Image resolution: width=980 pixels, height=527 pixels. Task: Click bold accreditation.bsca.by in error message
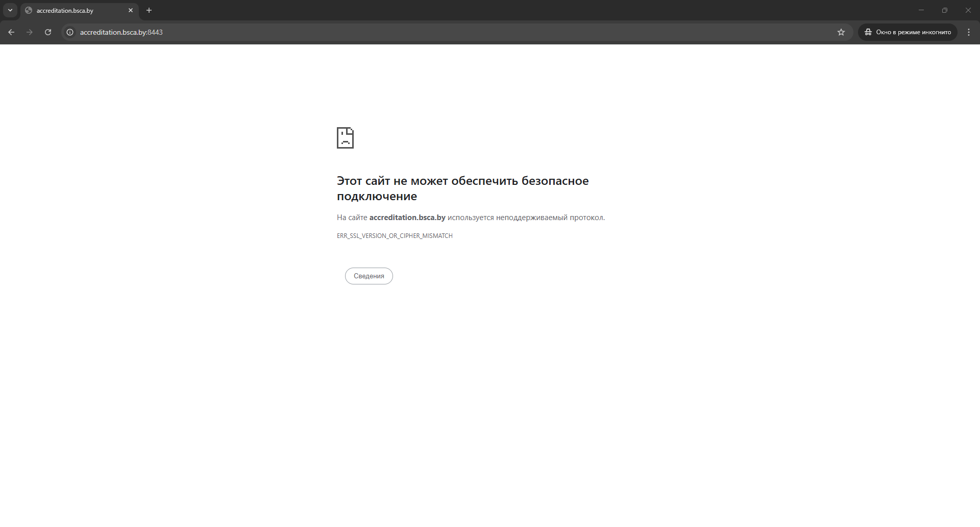[x=407, y=218]
